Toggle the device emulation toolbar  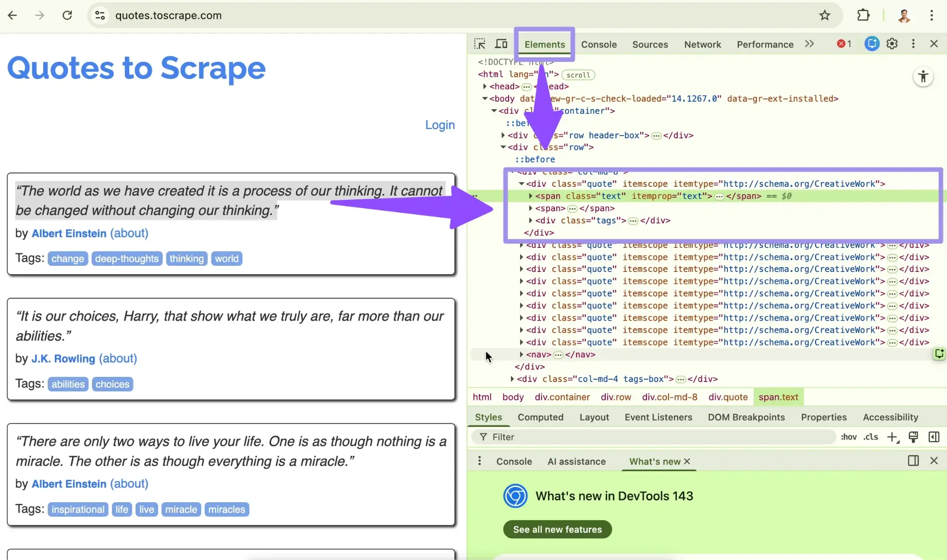coord(501,44)
